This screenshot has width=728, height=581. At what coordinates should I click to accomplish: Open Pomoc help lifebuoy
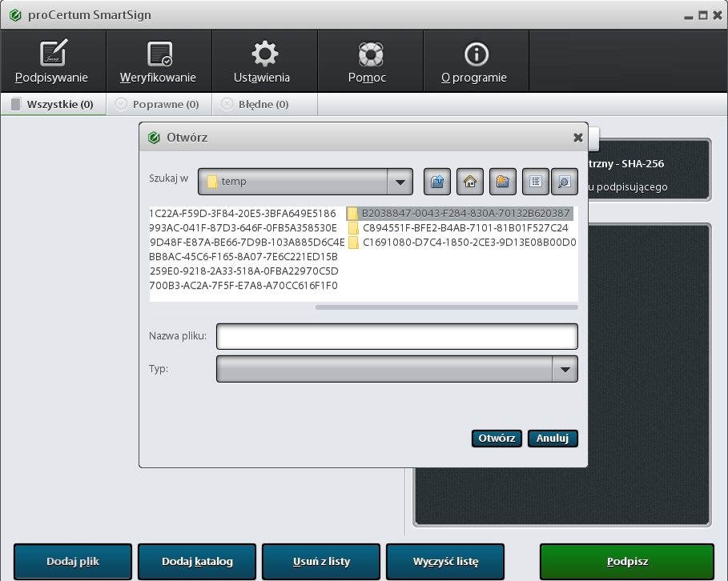pos(371,62)
